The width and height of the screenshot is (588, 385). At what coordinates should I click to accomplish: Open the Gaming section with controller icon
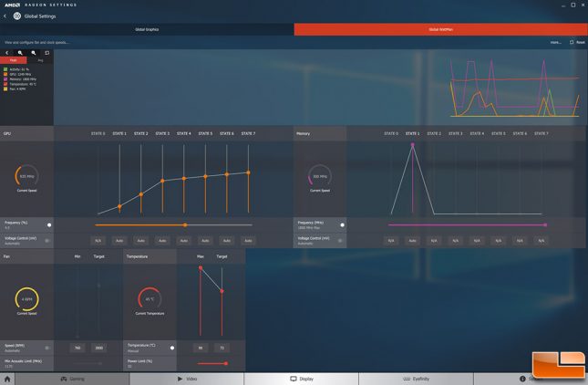click(x=72, y=379)
